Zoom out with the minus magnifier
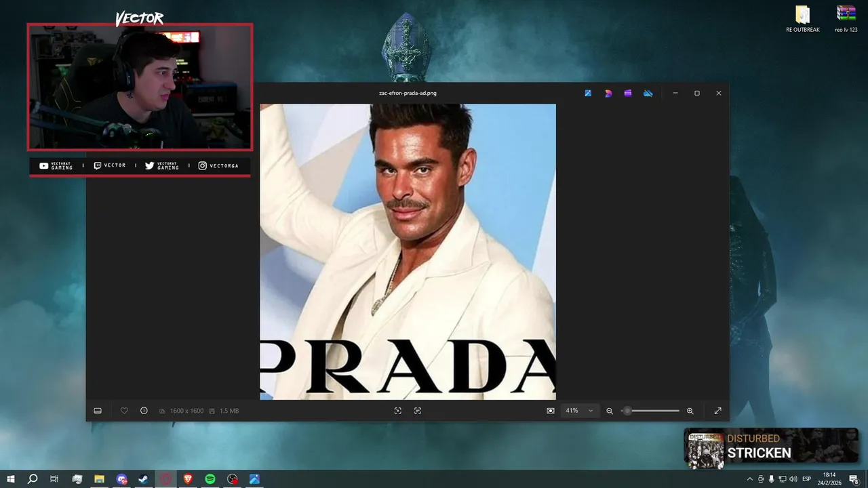Viewport: 868px width, 488px height. click(610, 411)
